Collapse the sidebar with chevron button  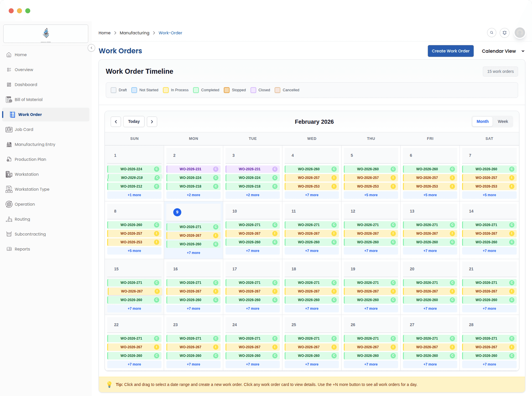click(91, 48)
